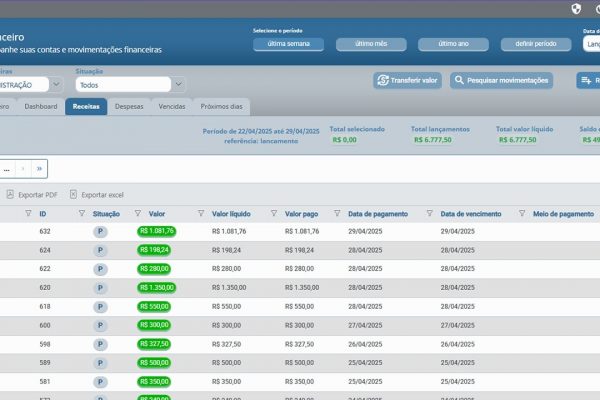The height and width of the screenshot is (400, 600).
Task: Click the Transferir valor button
Action: 408,80
